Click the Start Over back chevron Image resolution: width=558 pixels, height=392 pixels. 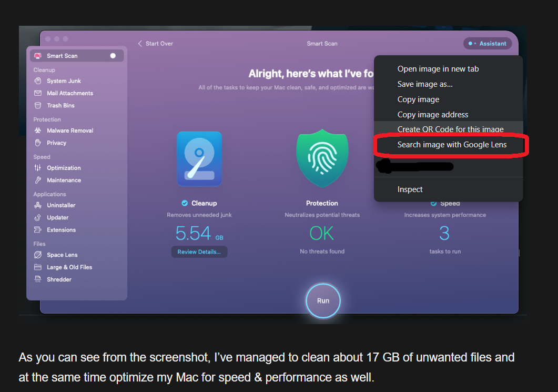[140, 44]
